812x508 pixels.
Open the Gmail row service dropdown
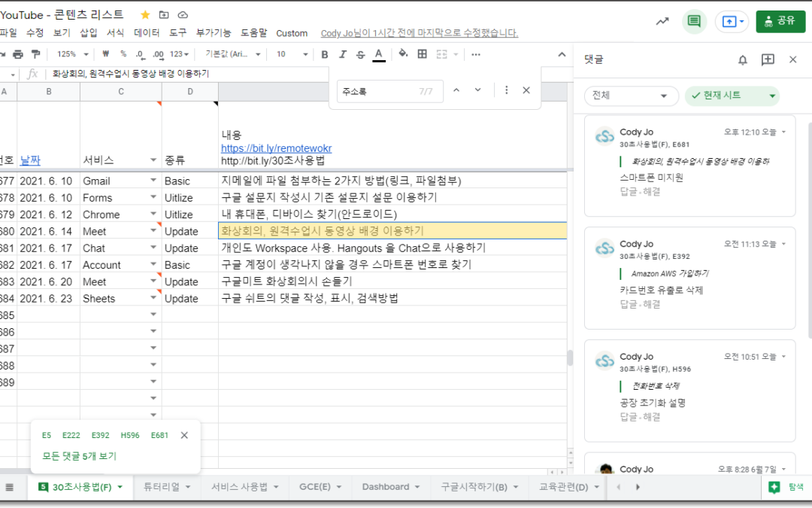tap(153, 180)
